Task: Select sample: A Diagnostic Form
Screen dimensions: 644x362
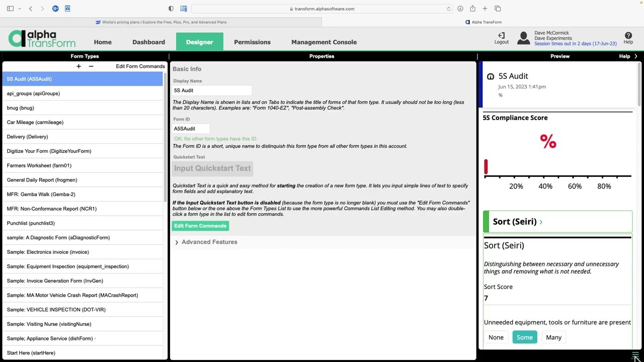Action: [x=83, y=238]
